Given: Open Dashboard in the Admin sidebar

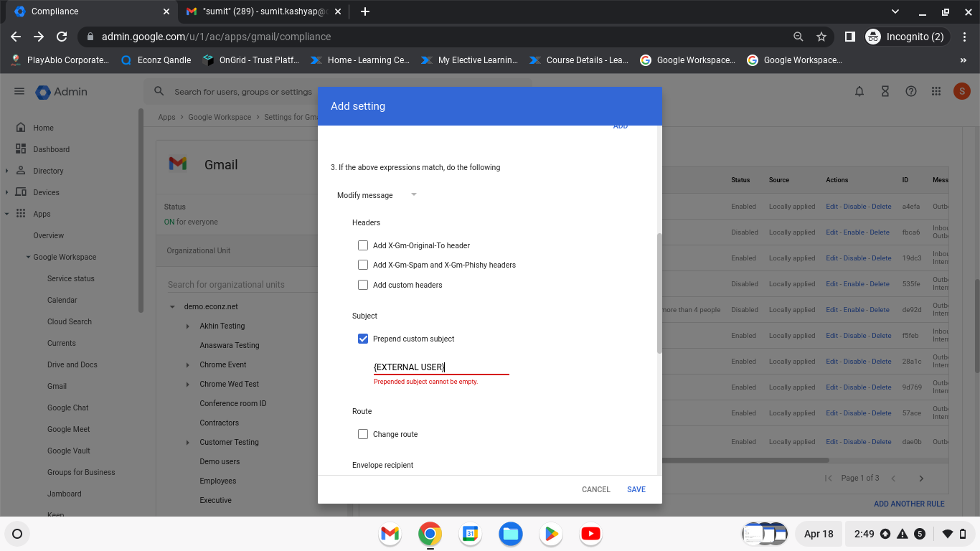Looking at the screenshot, I should coord(51,149).
